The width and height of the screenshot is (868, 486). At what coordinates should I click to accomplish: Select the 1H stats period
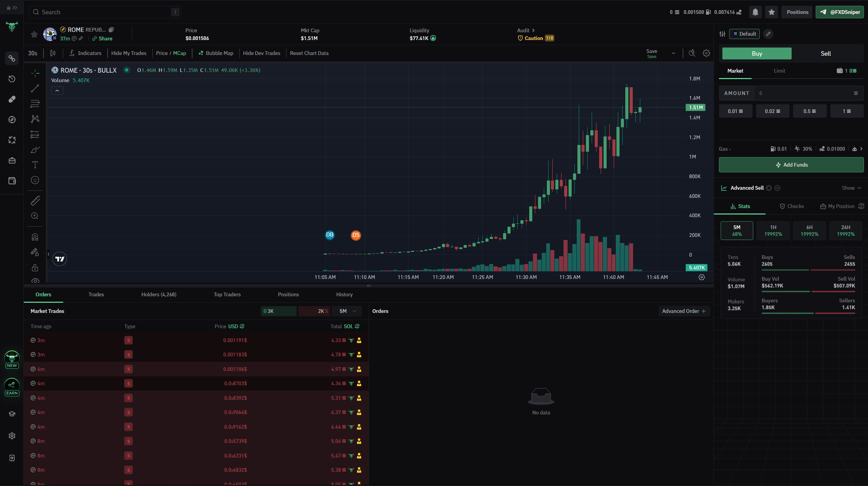(773, 231)
